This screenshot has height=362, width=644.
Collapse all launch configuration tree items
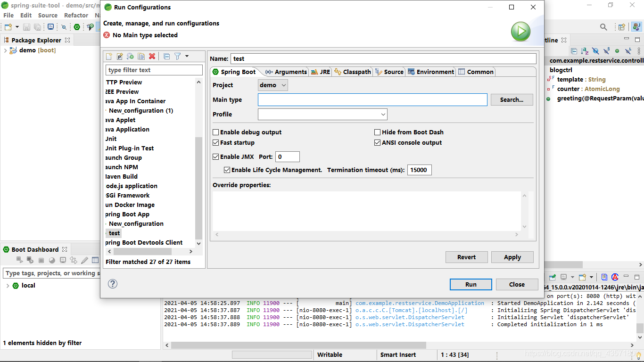coord(166,57)
